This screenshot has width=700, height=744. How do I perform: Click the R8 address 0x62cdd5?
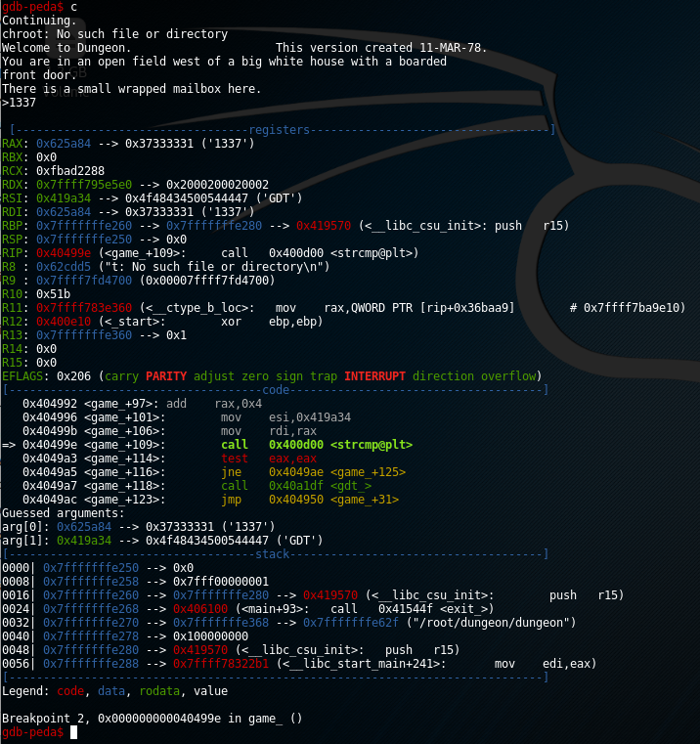[x=64, y=267]
